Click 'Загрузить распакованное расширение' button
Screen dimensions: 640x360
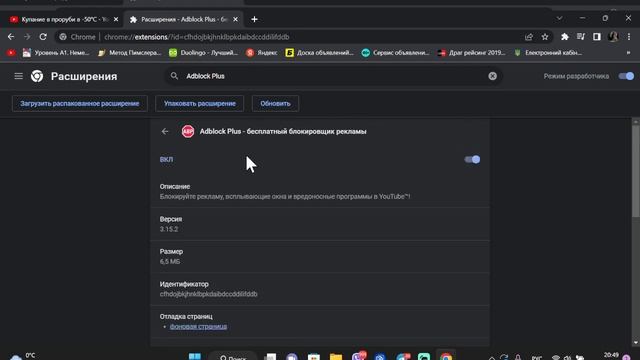(x=80, y=104)
